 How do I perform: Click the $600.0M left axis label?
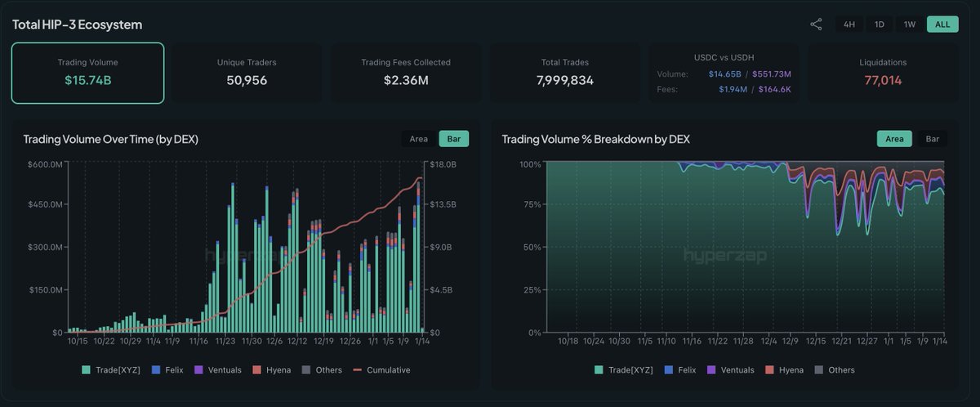44,164
